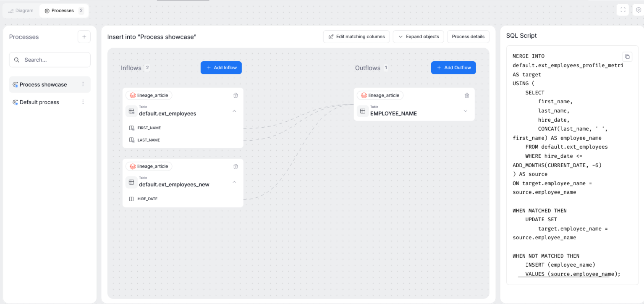Click search magnifier icon in Processes panel
The image size is (644, 304).
[x=17, y=60]
